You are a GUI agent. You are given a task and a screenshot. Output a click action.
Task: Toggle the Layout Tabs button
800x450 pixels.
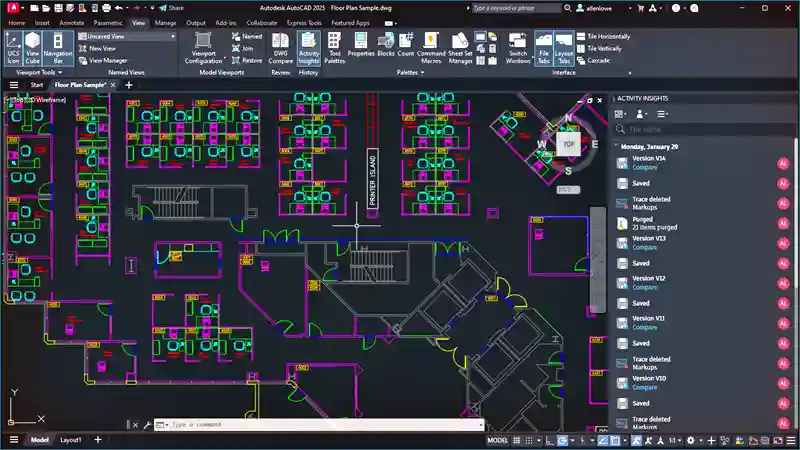[x=564, y=47]
